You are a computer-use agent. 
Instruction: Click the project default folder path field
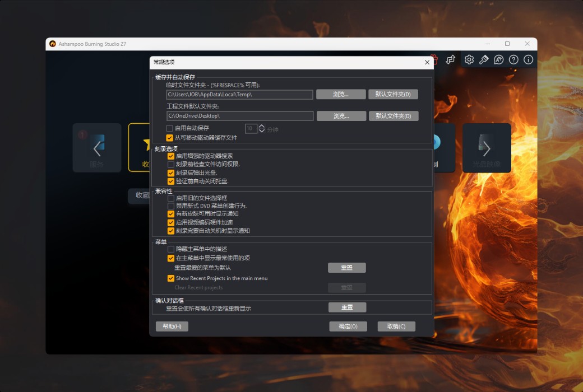(x=241, y=116)
